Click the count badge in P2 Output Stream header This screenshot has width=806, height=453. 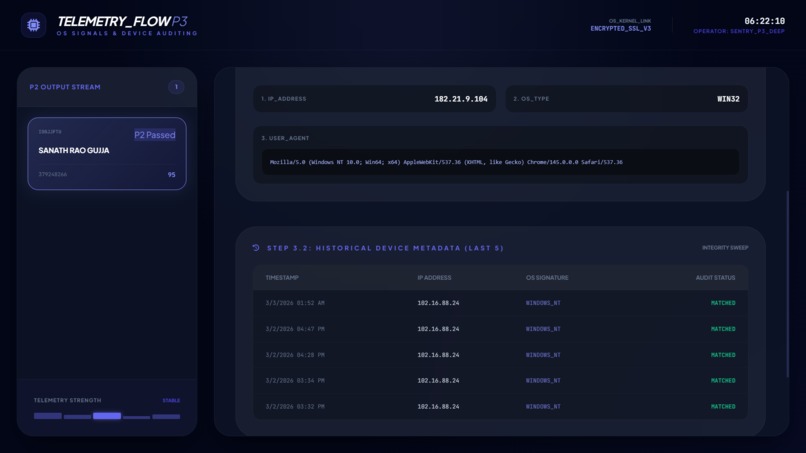[176, 87]
